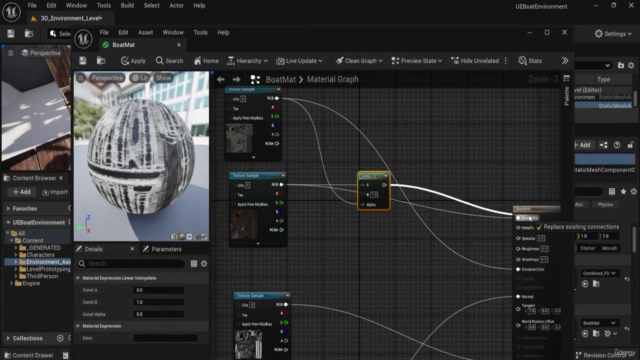
Task: Open the preview Perspective view menu
Action: pos(107,78)
